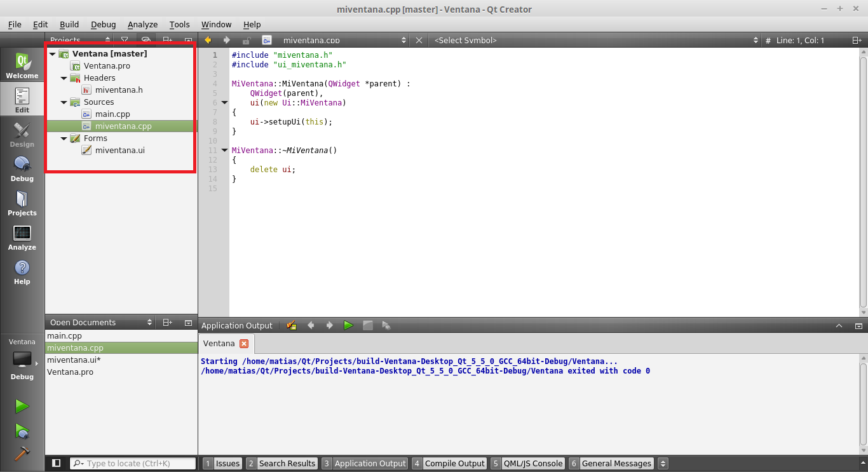Show the Compile Output pane

click(x=449, y=463)
